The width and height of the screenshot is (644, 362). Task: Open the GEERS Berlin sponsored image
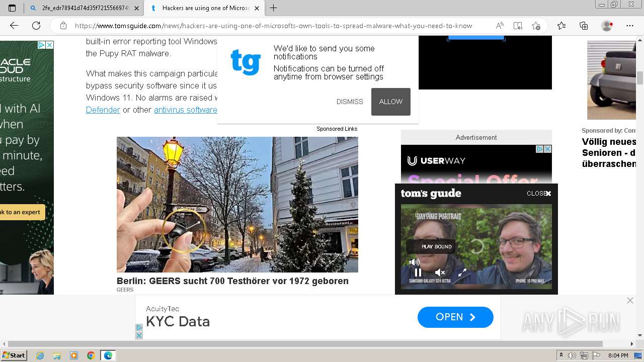click(x=237, y=205)
